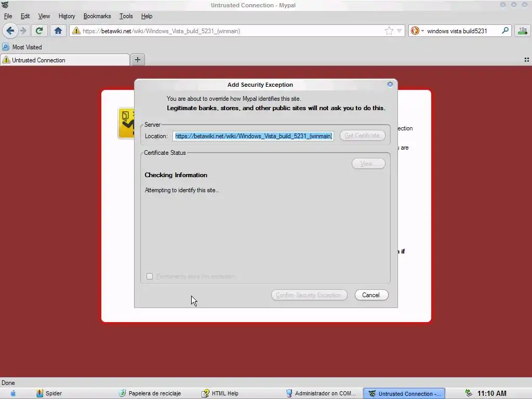Open the Help menu
The image size is (532, 399).
[147, 16]
